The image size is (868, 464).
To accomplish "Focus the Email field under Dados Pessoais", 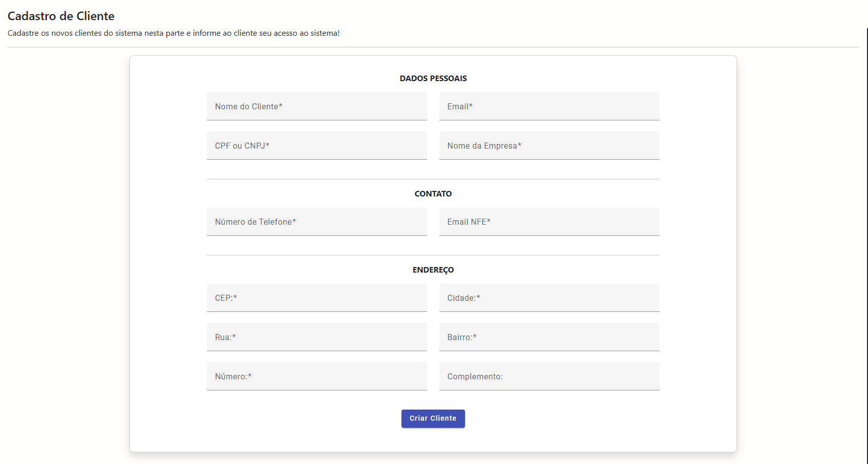I will coord(549,106).
